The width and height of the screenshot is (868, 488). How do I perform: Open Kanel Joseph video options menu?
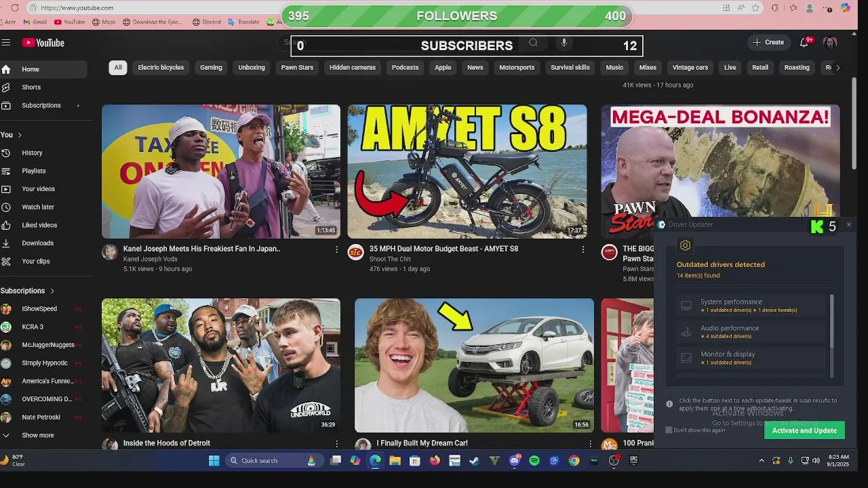336,249
